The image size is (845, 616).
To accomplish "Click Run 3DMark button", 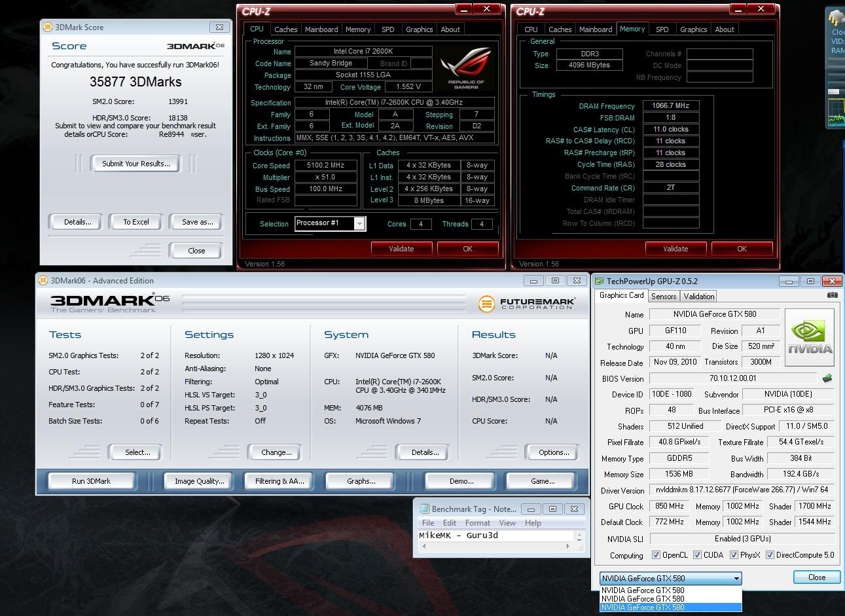I will click(x=91, y=481).
